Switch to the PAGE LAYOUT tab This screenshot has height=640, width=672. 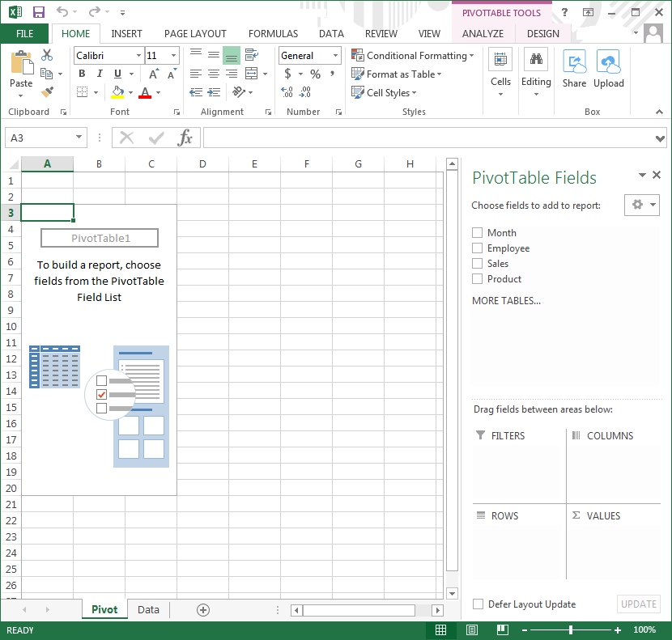click(195, 33)
